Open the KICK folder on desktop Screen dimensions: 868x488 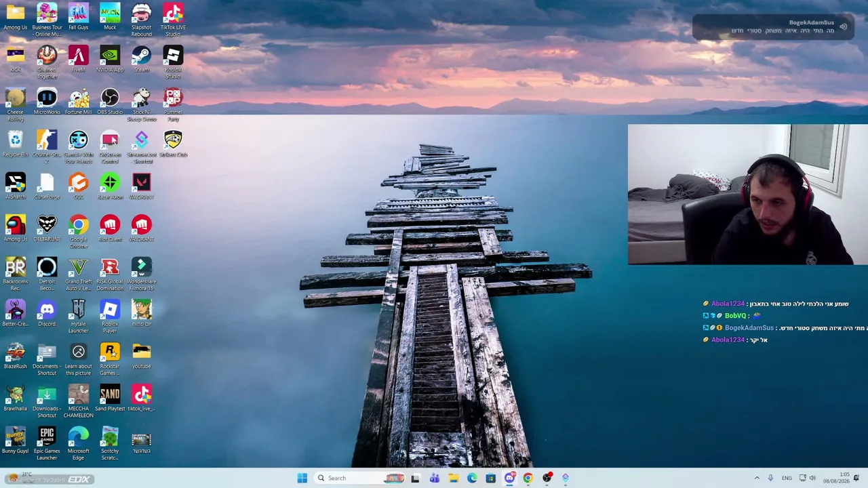tap(15, 60)
